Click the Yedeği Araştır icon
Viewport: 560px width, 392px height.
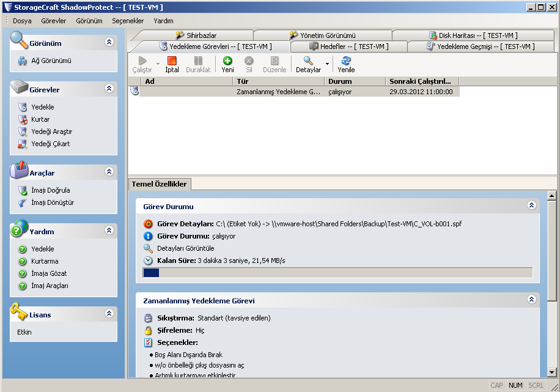click(x=23, y=131)
